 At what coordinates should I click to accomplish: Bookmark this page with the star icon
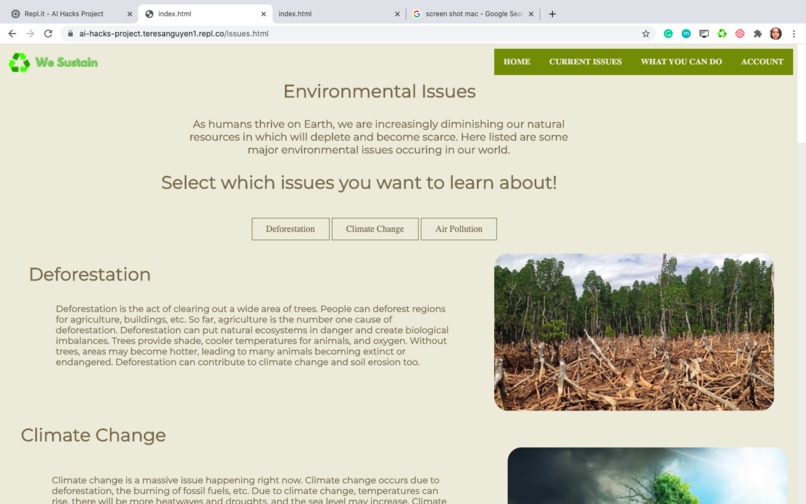coord(646,33)
